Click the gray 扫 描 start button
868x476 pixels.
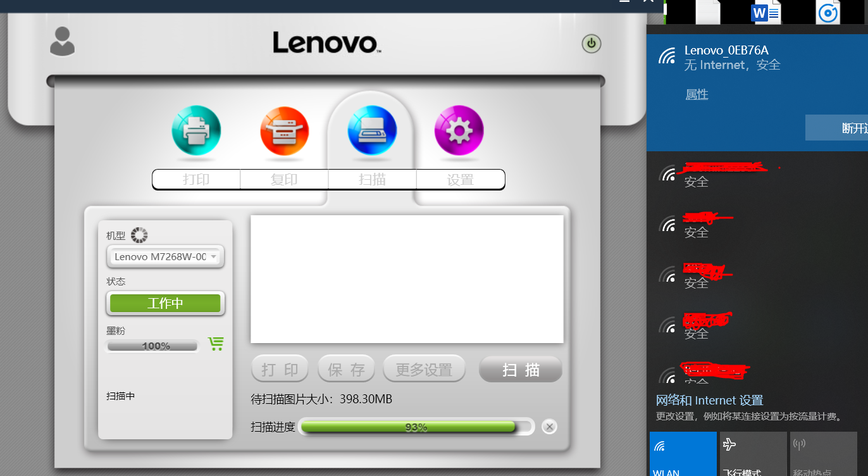(521, 370)
